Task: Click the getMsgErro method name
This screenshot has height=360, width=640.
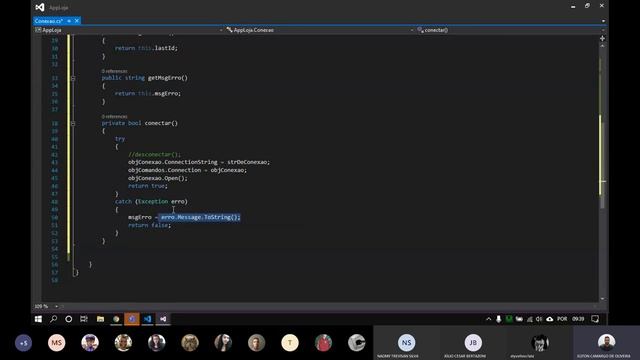Action: (x=164, y=78)
